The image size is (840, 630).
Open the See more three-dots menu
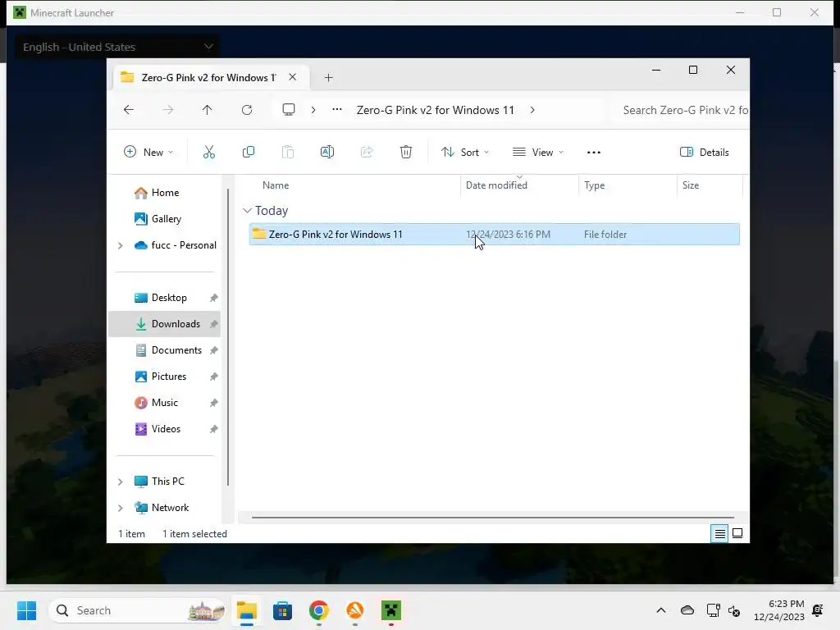tap(594, 152)
